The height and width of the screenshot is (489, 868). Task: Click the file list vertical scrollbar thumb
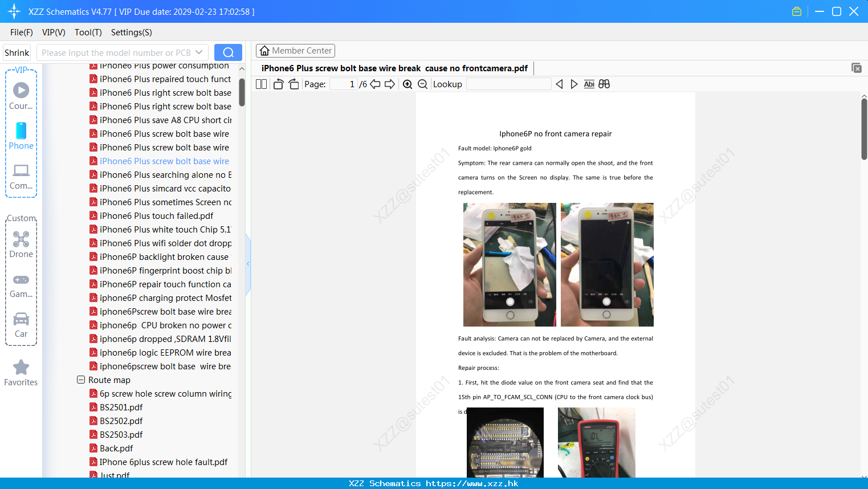click(242, 92)
